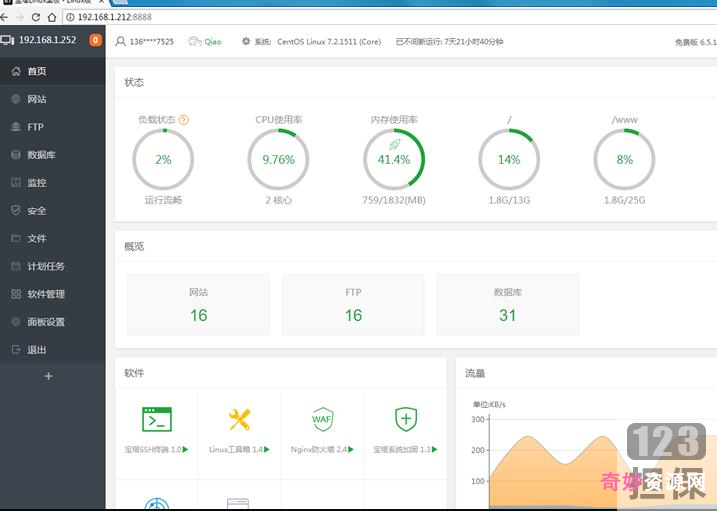Click the play arrow after Linux工具箱 1.4
Screen dimensions: 717x511
click(267, 449)
